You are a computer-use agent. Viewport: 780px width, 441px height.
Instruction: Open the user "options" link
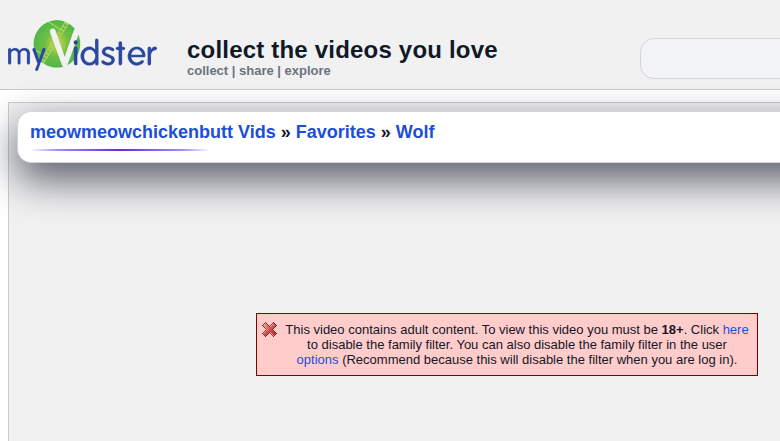click(x=318, y=359)
